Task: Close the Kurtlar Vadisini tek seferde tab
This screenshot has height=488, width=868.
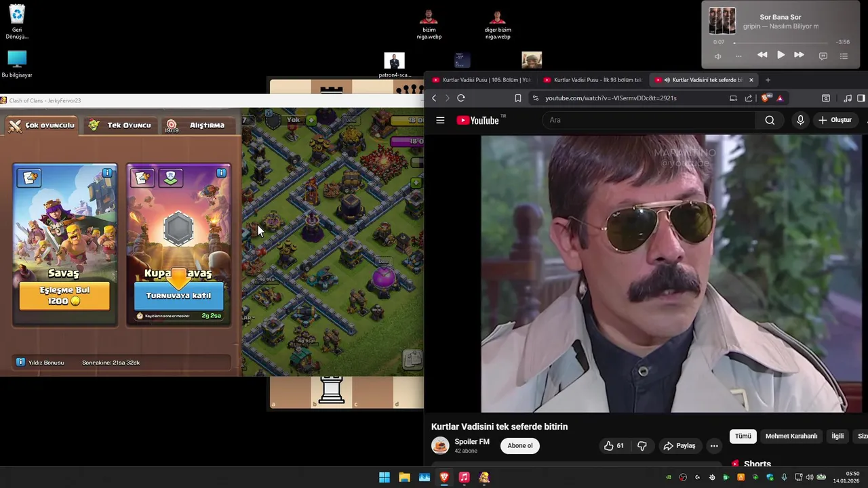Action: (751, 80)
